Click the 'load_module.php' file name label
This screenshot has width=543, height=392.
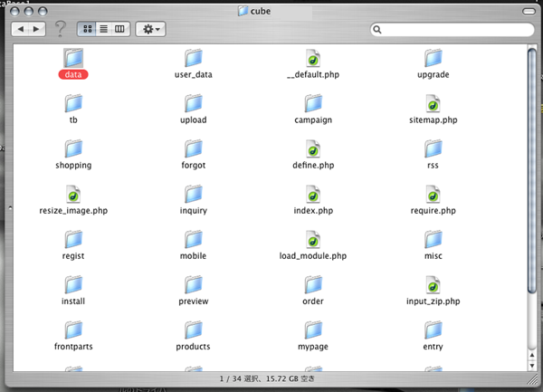coord(313,256)
